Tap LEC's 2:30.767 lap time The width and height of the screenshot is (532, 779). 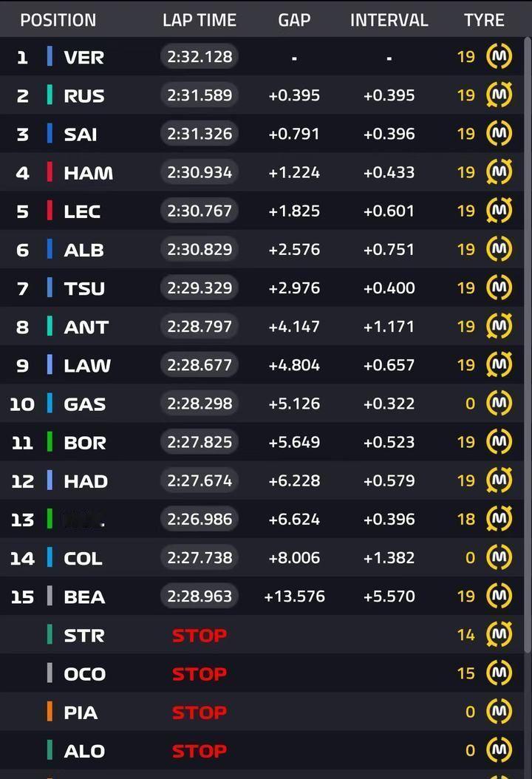point(199,211)
